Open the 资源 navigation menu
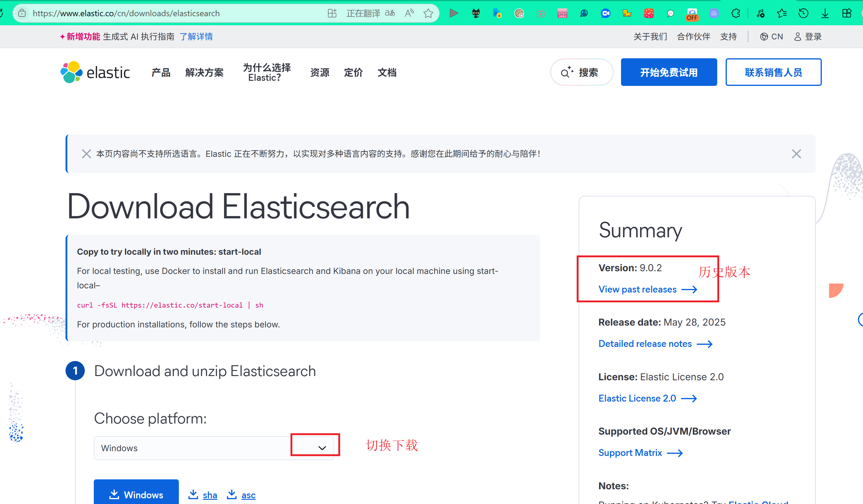The width and height of the screenshot is (863, 504). 320,73
